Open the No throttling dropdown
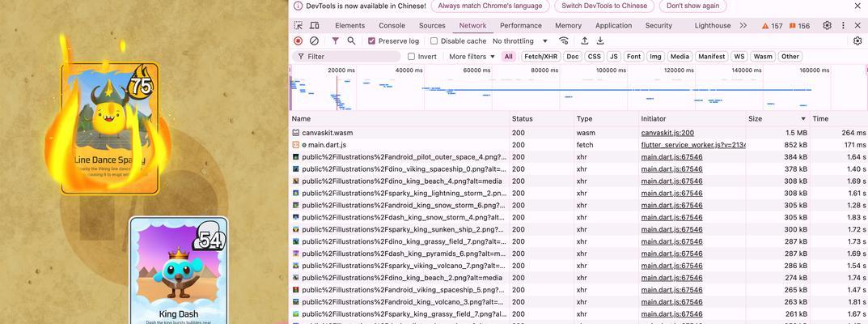The width and height of the screenshot is (868, 324). [520, 41]
